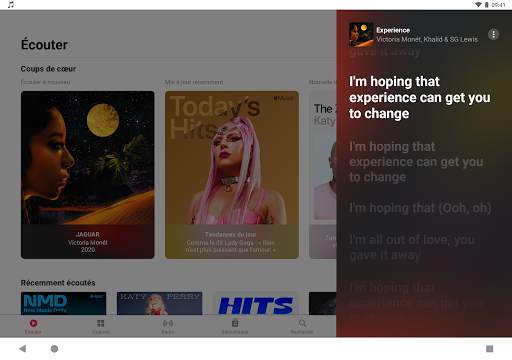Click song title 'Experience' in lyrics header
This screenshot has width=512, height=360.
click(x=393, y=30)
